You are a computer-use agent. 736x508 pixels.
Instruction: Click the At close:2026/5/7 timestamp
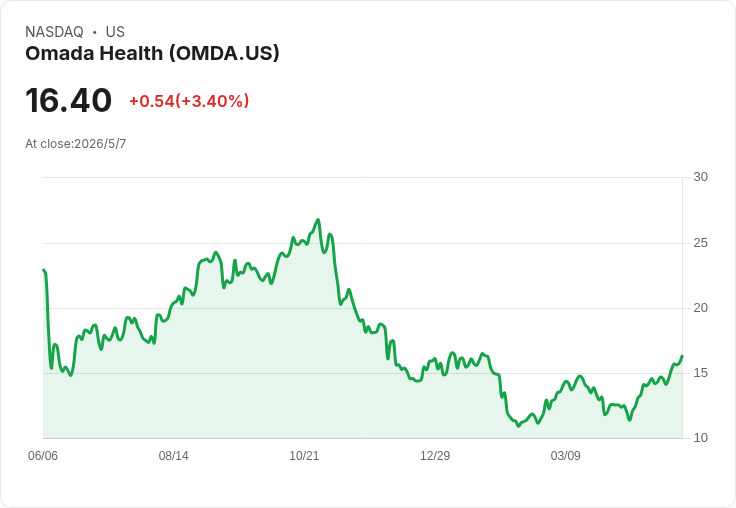click(x=76, y=144)
